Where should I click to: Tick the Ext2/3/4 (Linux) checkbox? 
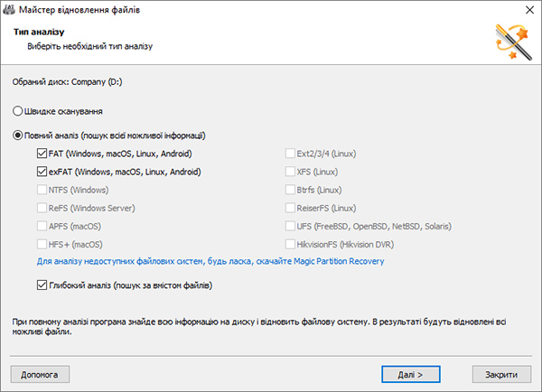coord(290,154)
